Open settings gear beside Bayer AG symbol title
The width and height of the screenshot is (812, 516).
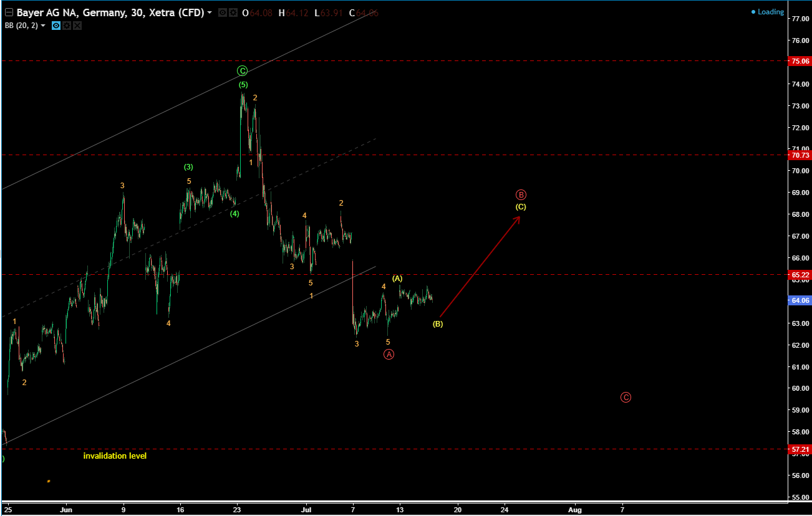(x=233, y=13)
